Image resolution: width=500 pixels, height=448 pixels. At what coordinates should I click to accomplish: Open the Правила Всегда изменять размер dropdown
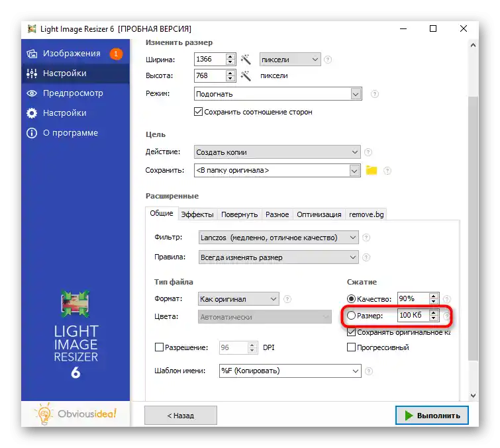[278, 257]
